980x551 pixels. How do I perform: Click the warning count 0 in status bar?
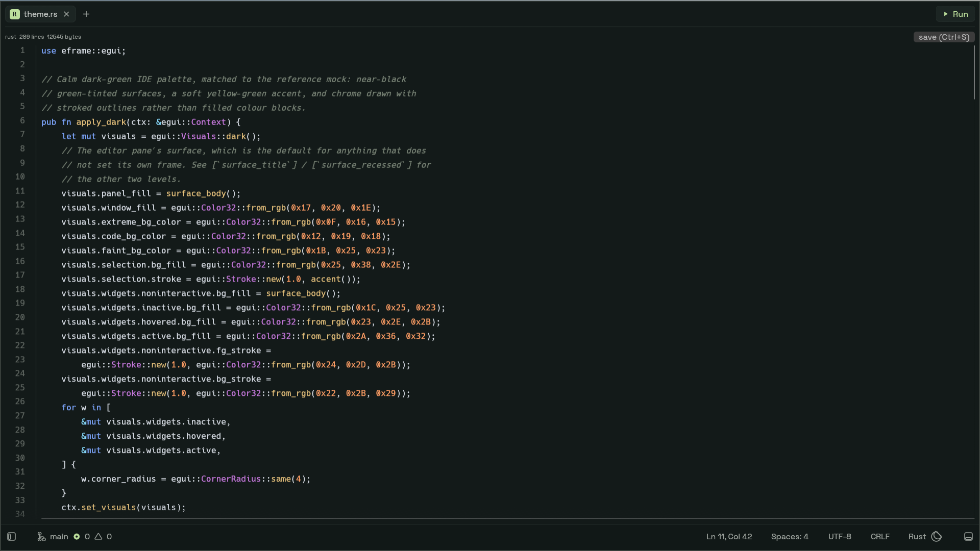tap(109, 536)
